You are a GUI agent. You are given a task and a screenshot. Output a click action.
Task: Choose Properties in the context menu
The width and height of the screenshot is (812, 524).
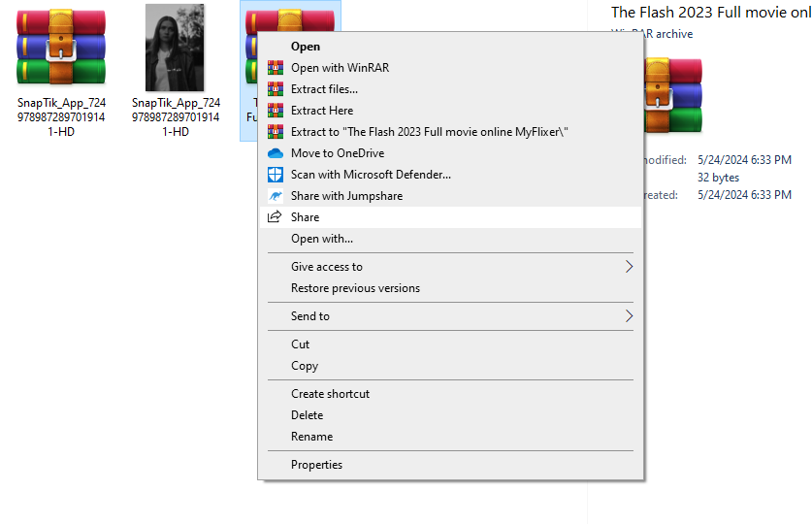[449, 465]
